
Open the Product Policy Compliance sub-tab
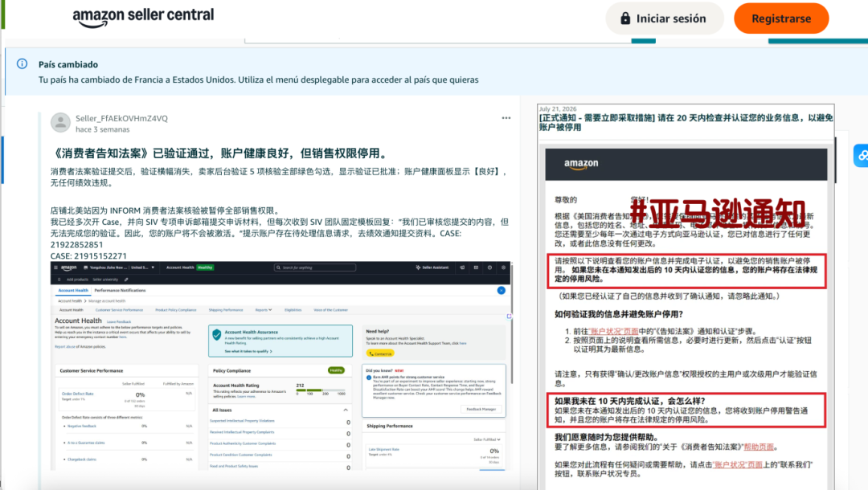coord(175,310)
